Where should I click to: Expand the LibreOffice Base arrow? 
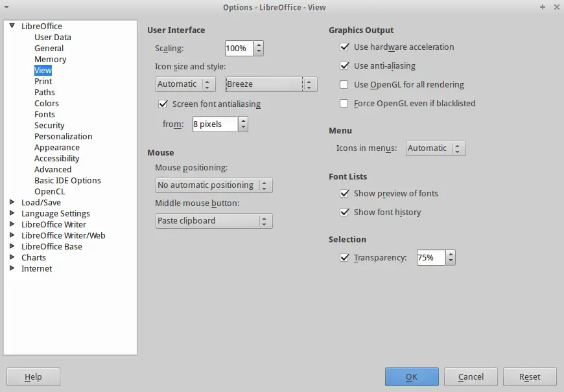pyautogui.click(x=12, y=246)
